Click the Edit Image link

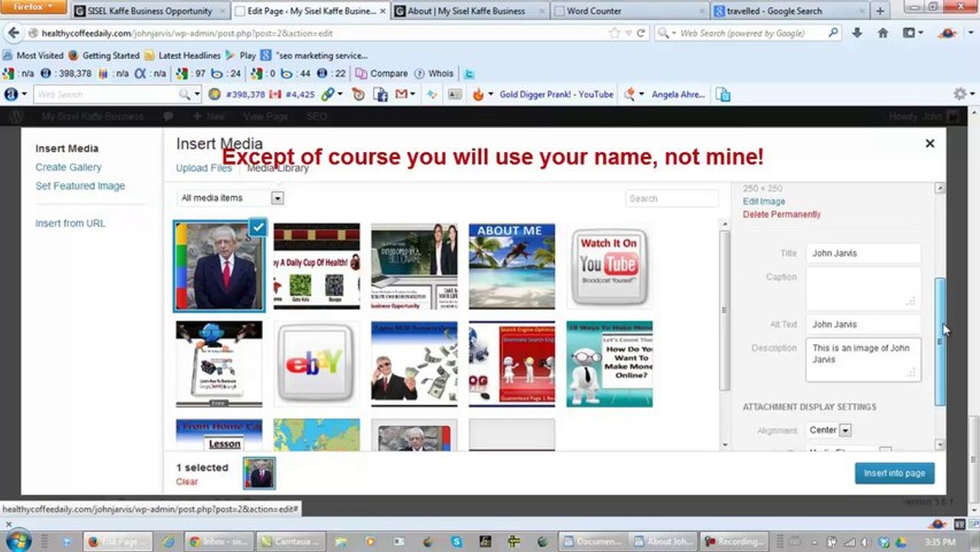(764, 202)
